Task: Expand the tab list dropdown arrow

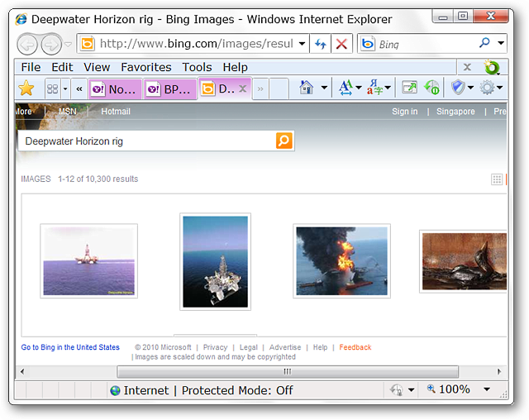Action: [x=65, y=88]
